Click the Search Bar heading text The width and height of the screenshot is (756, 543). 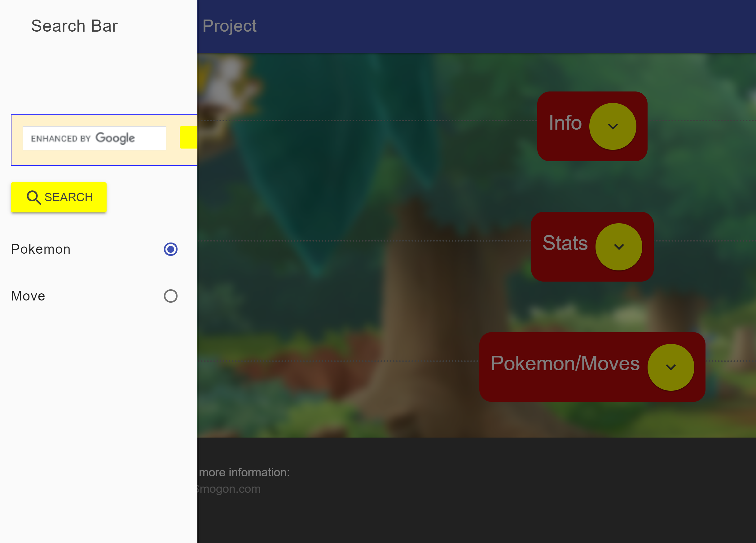click(74, 26)
